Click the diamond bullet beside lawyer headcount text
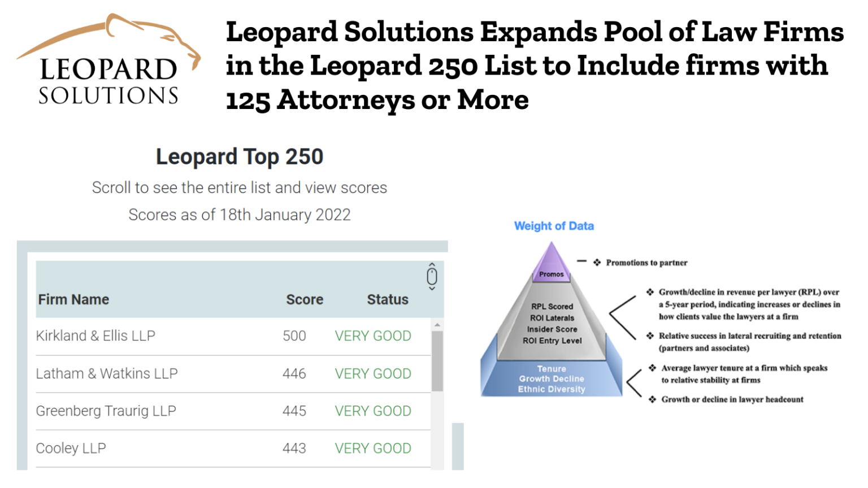 tap(653, 399)
